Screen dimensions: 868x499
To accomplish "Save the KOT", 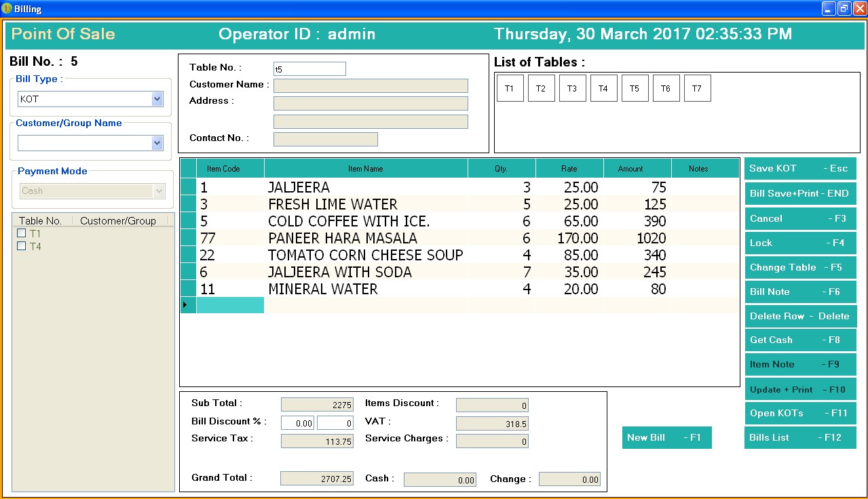I will (x=799, y=168).
